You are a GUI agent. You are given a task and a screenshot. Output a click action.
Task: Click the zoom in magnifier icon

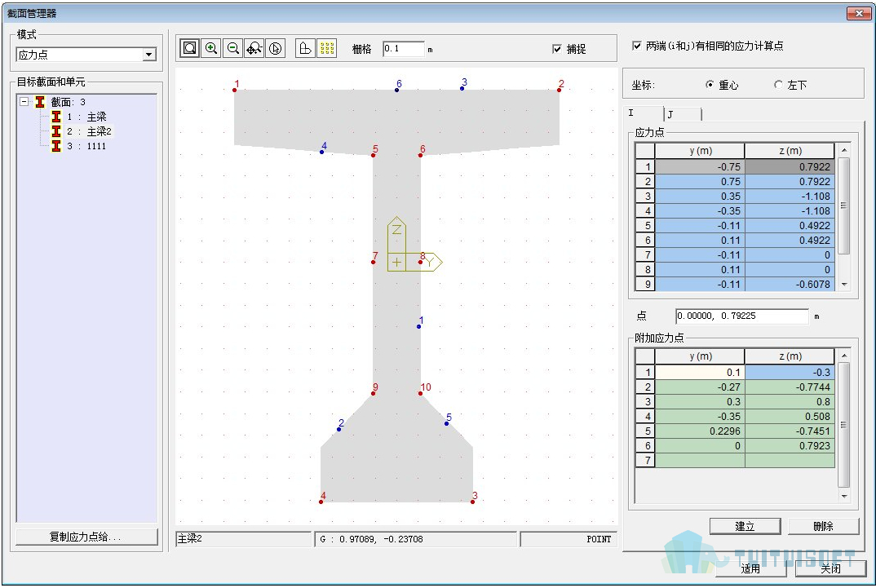(211, 49)
